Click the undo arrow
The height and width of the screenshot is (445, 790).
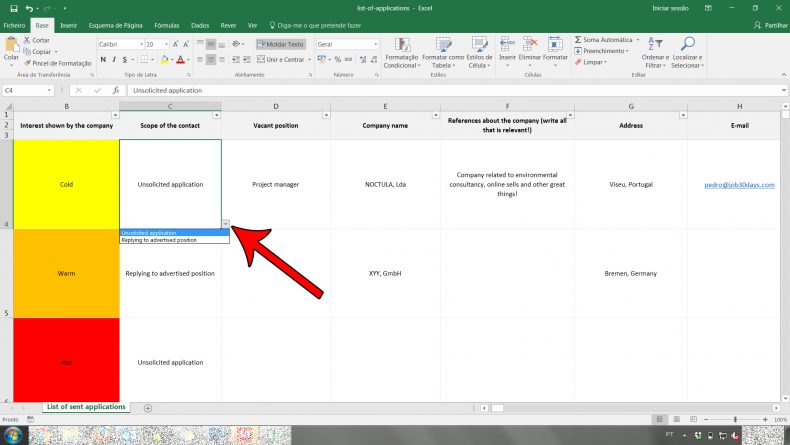29,8
